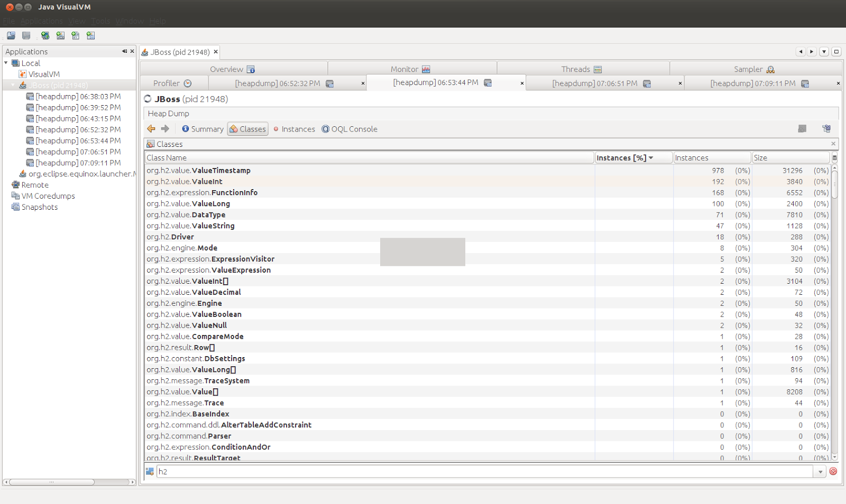Click the Snapshots node icon
Viewport: 846px width, 504px height.
pyautogui.click(x=16, y=207)
